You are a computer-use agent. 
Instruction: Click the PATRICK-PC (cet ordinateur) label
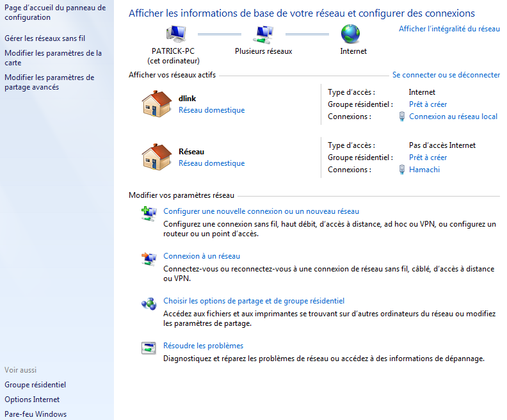pos(173,56)
